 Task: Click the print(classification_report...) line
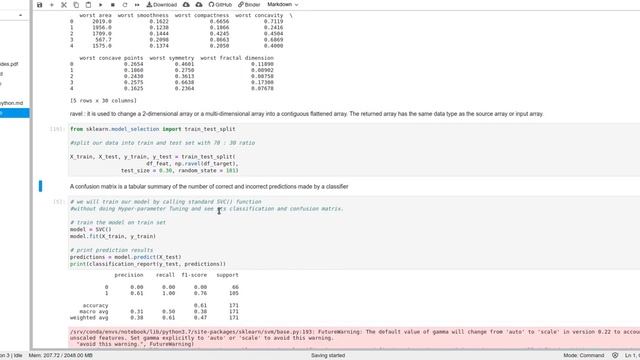click(148, 264)
